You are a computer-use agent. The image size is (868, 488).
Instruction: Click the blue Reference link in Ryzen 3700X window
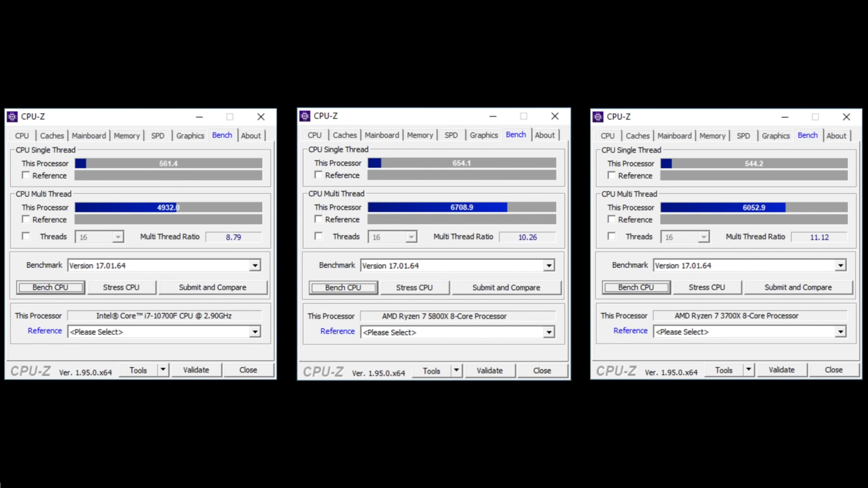click(x=631, y=330)
